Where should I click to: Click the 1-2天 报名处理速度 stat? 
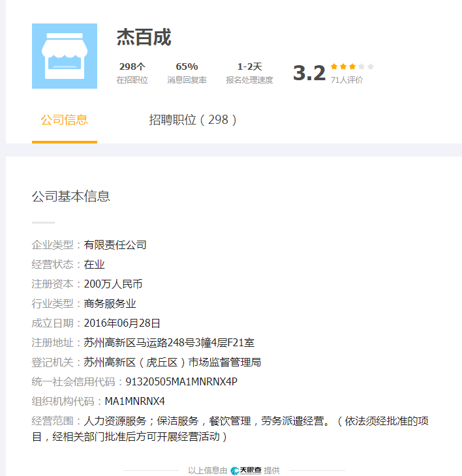[249, 73]
